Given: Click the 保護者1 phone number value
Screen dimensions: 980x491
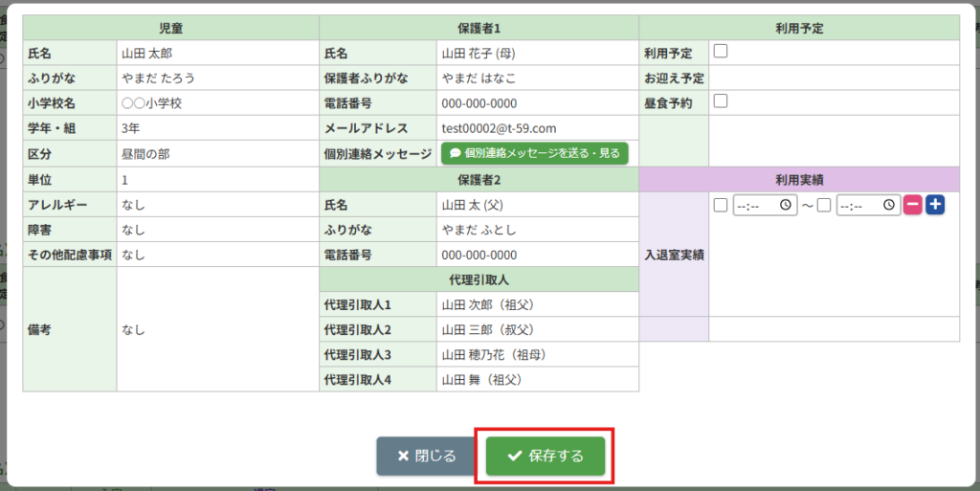Looking at the screenshot, I should 479,103.
